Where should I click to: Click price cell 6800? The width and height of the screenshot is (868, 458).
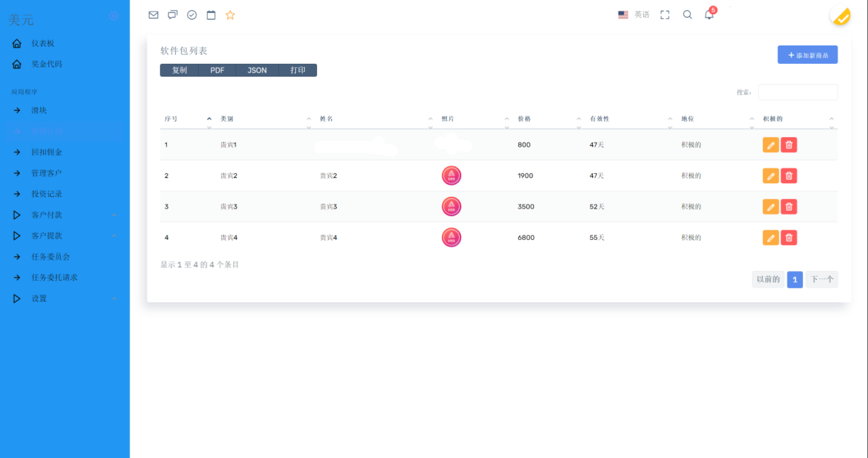tap(526, 237)
